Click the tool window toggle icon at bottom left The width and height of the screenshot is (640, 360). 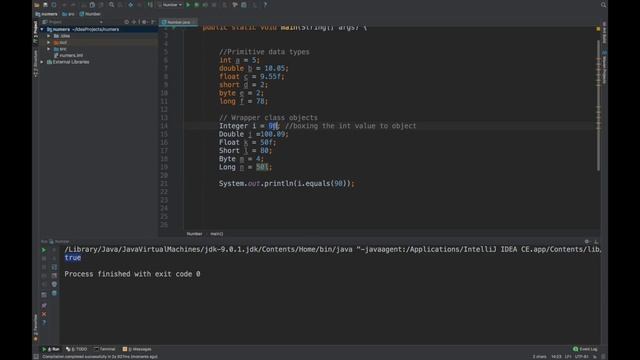(x=36, y=357)
